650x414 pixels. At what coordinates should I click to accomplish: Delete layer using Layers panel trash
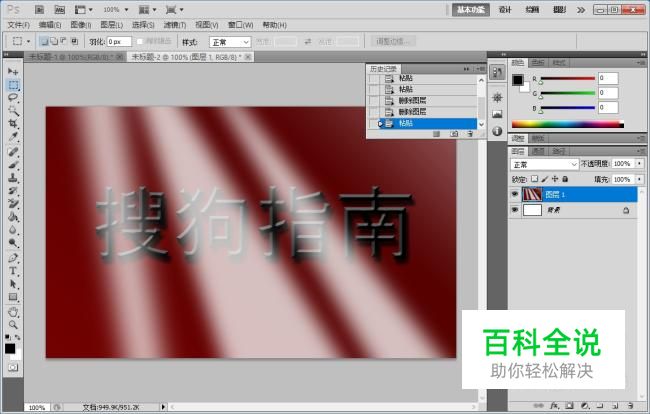tap(630, 406)
